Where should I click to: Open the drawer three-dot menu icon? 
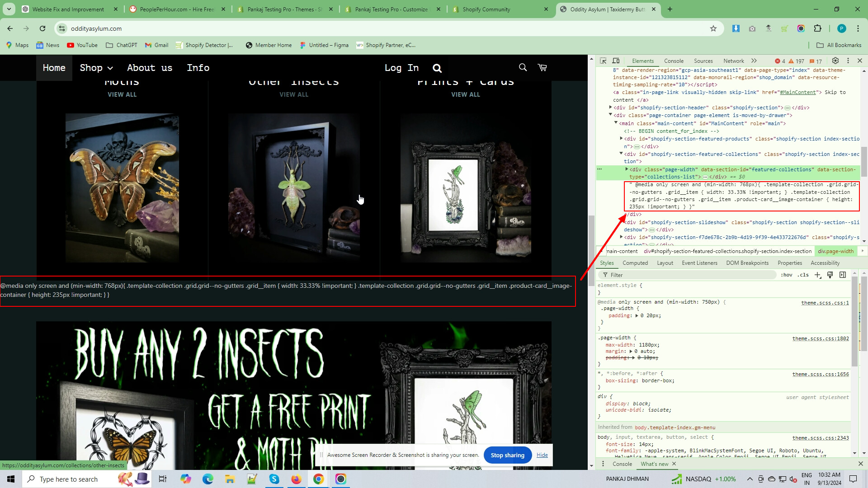(603, 464)
